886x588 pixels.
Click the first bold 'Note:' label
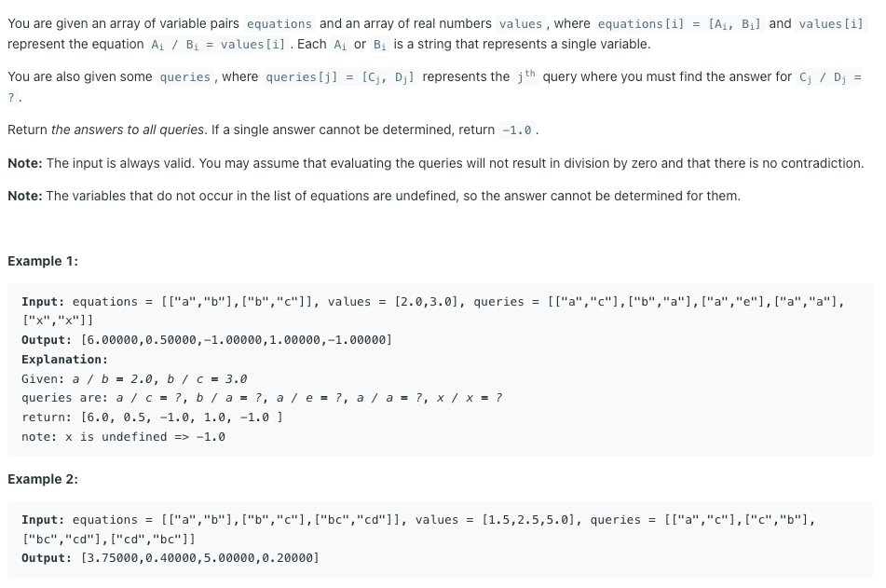point(25,163)
